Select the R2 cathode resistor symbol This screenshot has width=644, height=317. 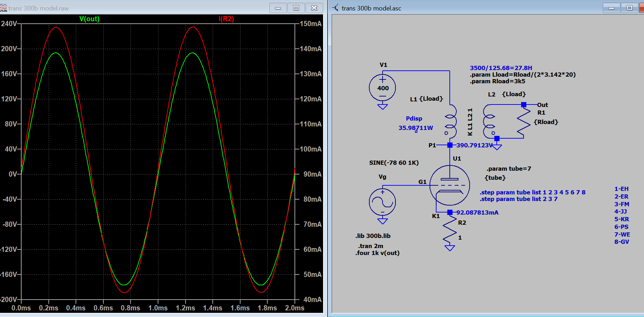pyautogui.click(x=450, y=230)
